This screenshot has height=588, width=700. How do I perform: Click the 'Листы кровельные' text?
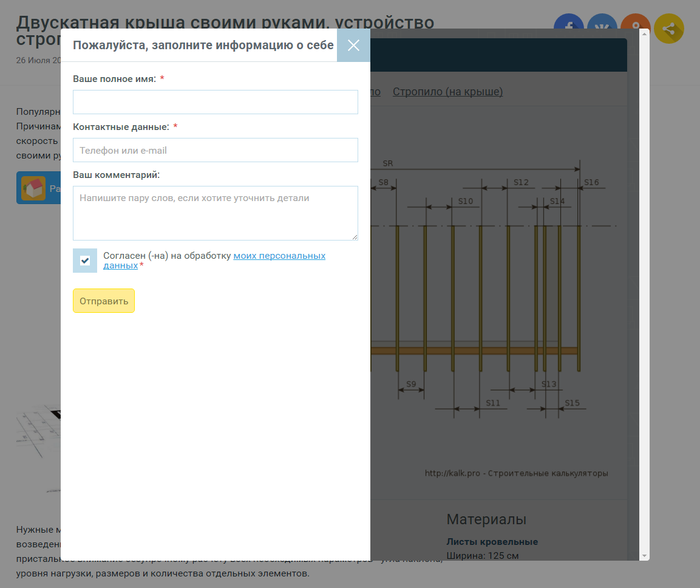[492, 542]
